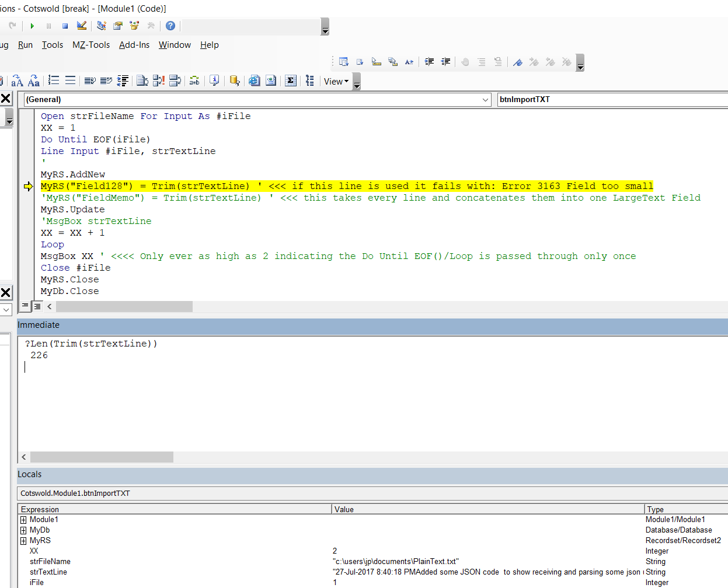The height and width of the screenshot is (588, 728).
Task: Open the (General) object dropdown
Action: click(485, 100)
